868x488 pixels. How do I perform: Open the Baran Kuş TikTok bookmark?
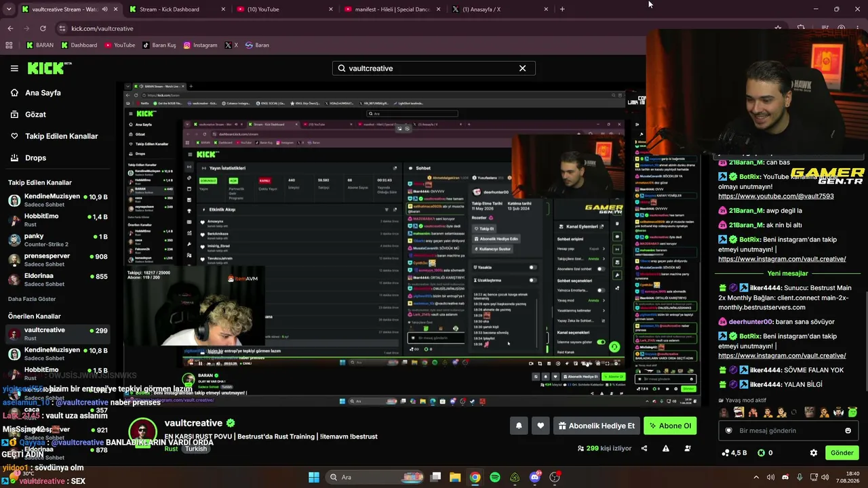point(159,45)
